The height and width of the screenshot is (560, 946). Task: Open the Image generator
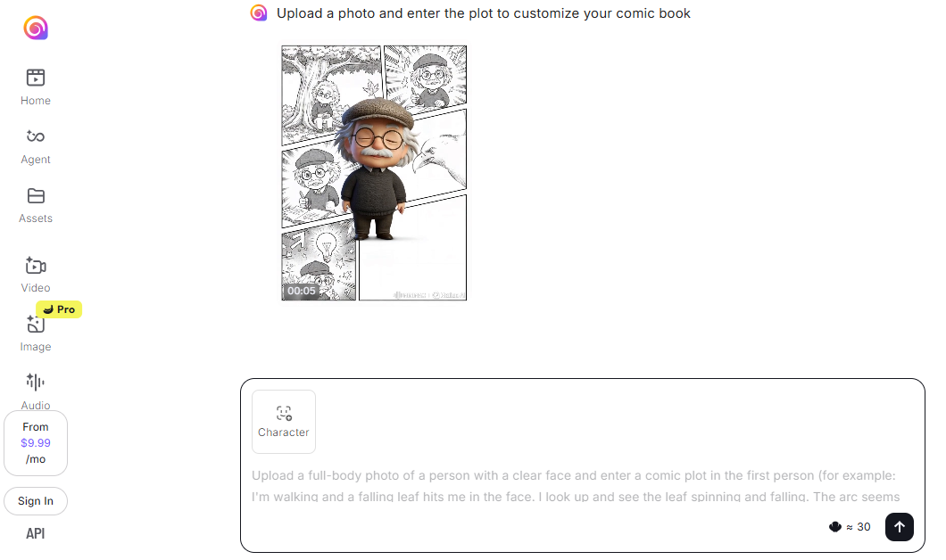point(36,334)
